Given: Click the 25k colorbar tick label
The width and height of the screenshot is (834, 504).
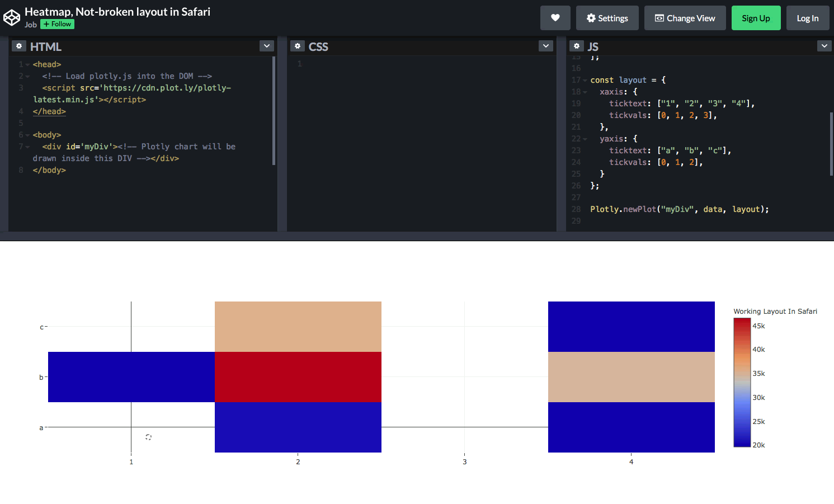Looking at the screenshot, I should (758, 422).
